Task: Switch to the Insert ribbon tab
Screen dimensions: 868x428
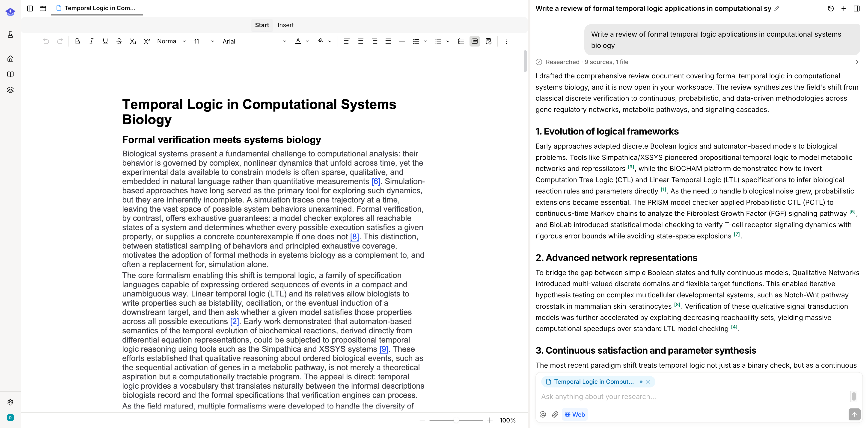Action: 285,25
